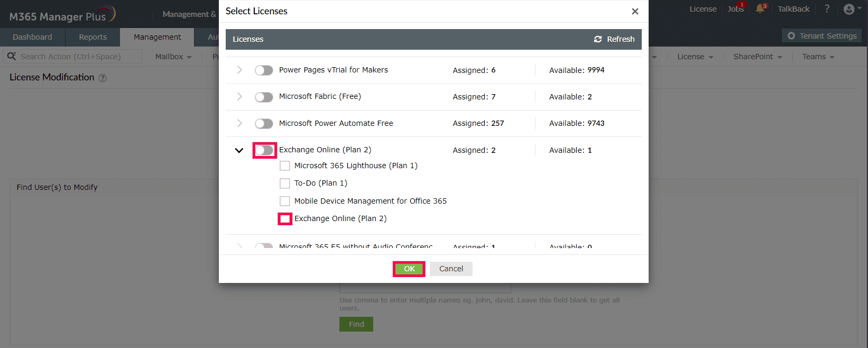
Task: Open the notifications bell icon
Action: [760, 8]
